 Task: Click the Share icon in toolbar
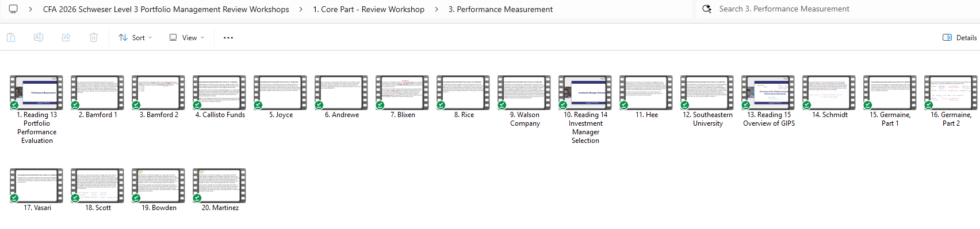pyautogui.click(x=66, y=38)
